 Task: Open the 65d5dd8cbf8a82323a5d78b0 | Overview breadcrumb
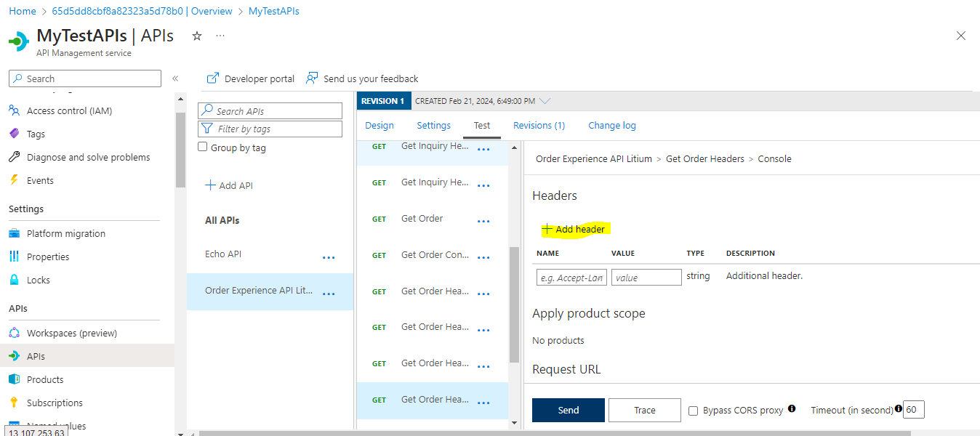(142, 11)
